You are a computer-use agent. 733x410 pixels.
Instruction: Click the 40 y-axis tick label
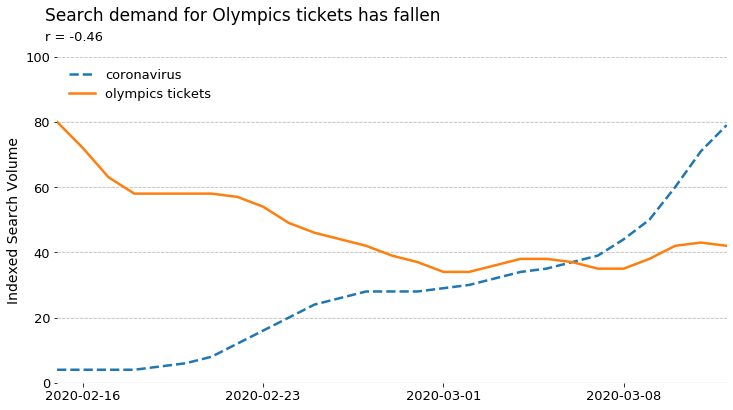[42, 253]
